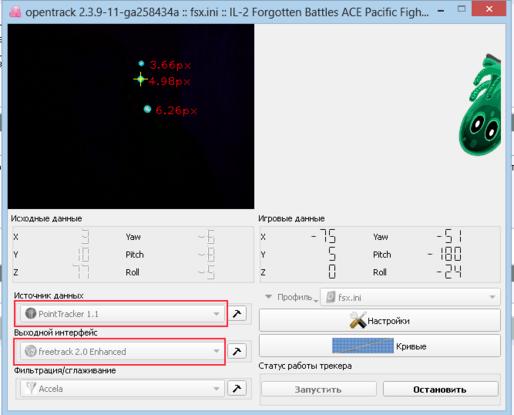Minimize the opentrack window
514x415 pixels.
coord(441,11)
